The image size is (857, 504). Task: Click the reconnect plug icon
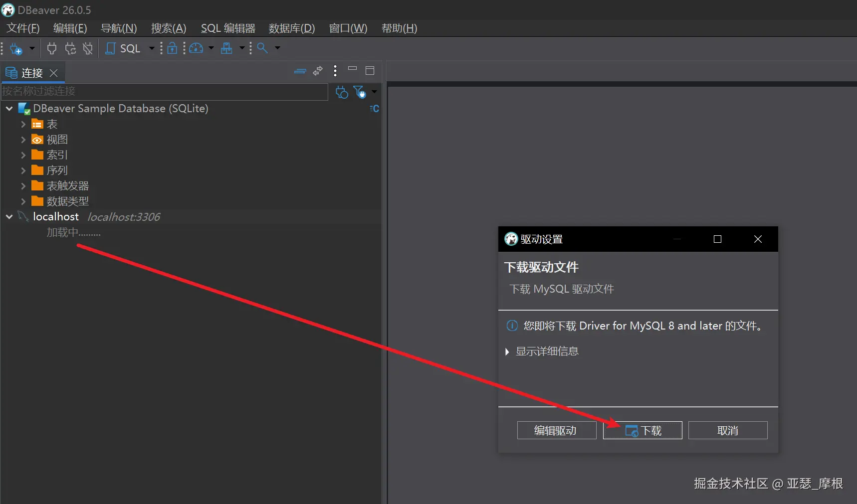[x=70, y=48]
